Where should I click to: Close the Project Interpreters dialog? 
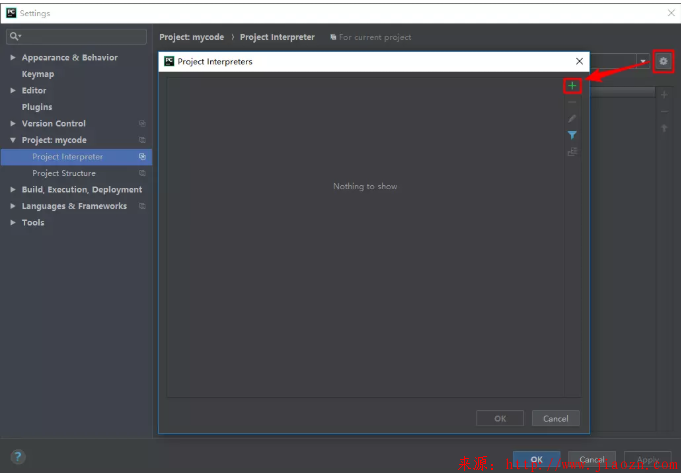tap(579, 61)
